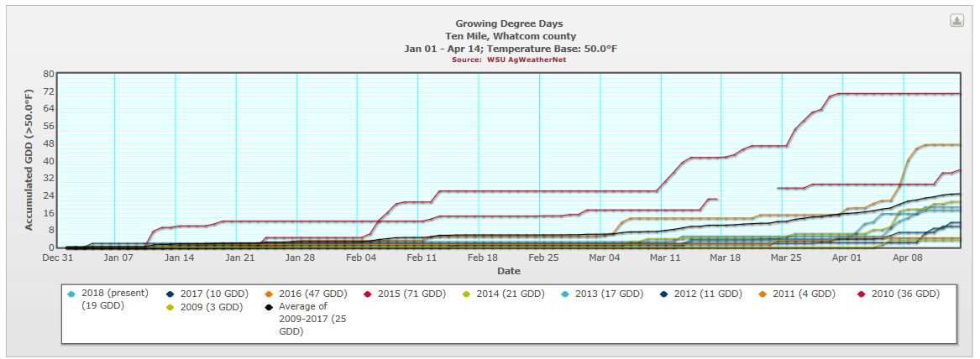Image resolution: width=980 pixels, height=359 pixels.
Task: Click the Date x-axis title
Action: coord(508,271)
